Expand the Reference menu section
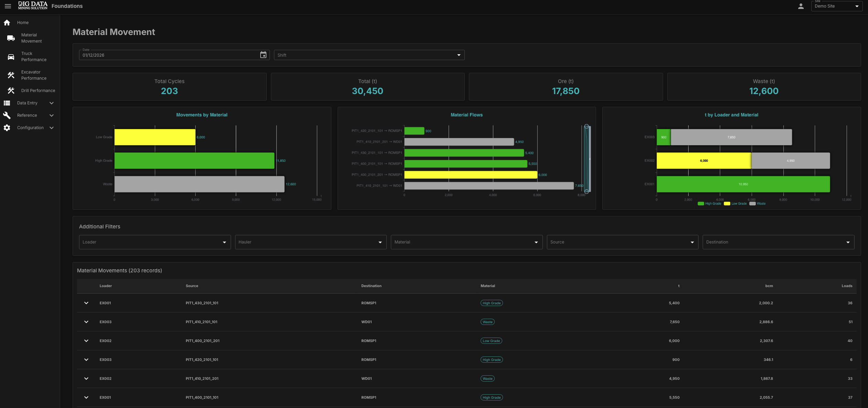Image resolution: width=868 pixels, height=408 pixels. [30, 115]
